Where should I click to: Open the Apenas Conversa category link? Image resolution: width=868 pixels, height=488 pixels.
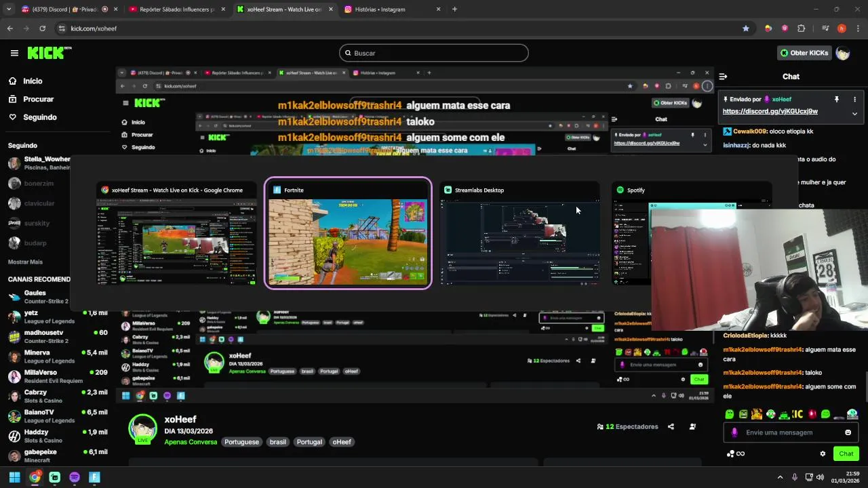pos(191,442)
